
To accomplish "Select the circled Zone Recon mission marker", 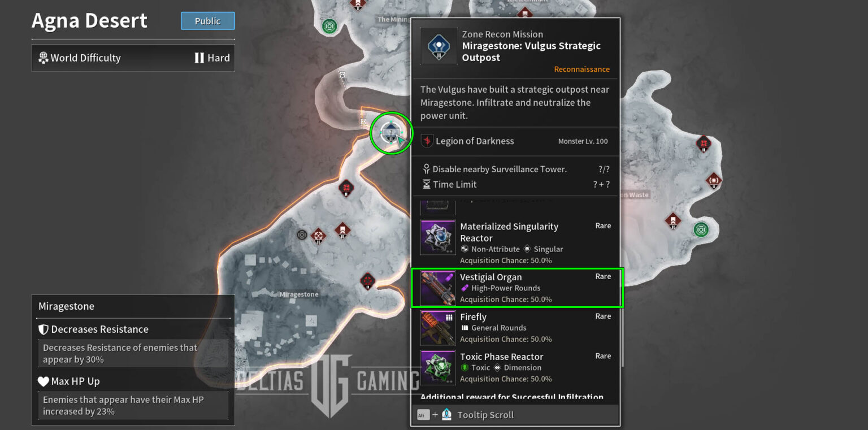I will click(391, 133).
